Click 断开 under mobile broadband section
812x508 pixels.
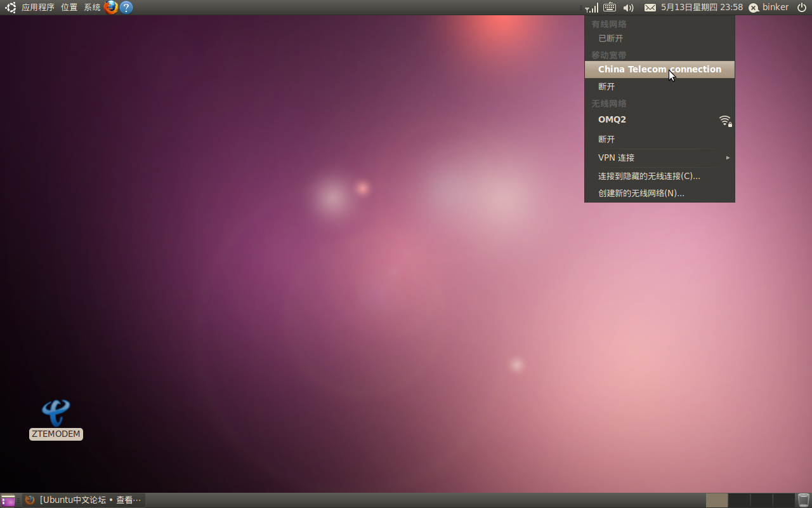click(660, 86)
